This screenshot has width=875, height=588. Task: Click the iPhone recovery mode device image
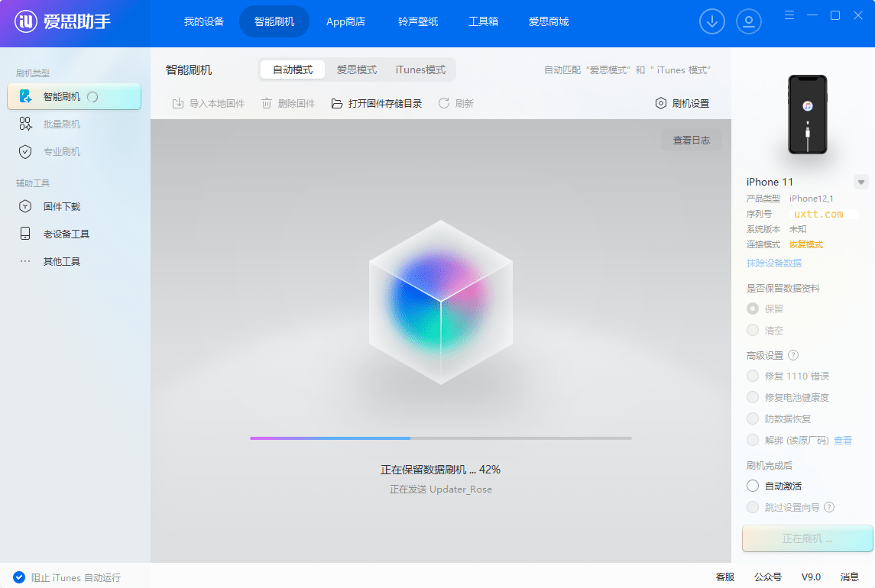[x=808, y=115]
